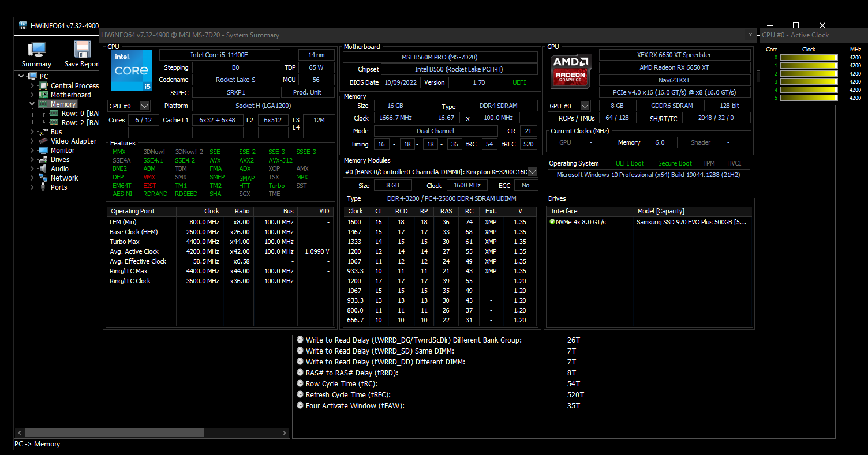Click the PC -> Memory status bar path
This screenshot has height=455, width=868.
[x=37, y=444]
